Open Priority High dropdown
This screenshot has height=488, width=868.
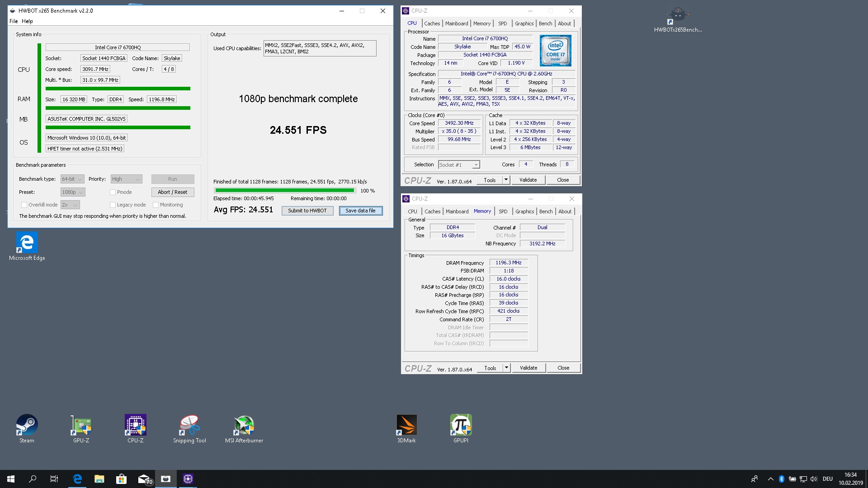coord(127,179)
